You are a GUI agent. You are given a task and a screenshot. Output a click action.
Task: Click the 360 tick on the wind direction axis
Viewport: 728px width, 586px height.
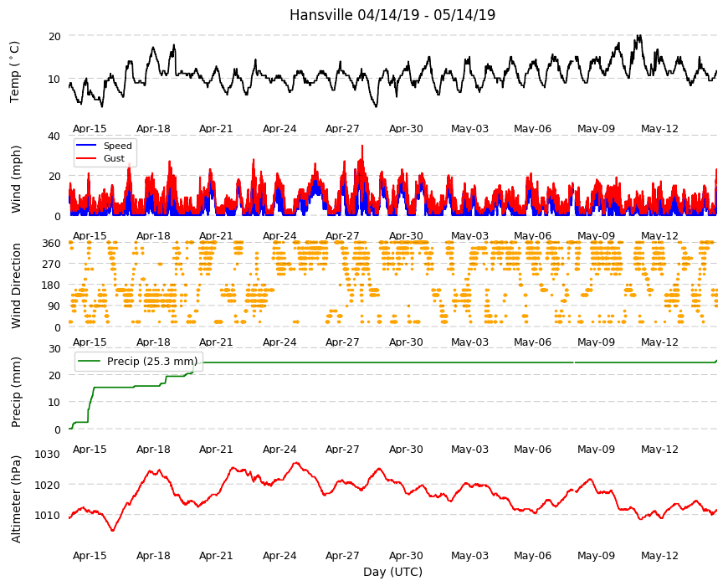click(52, 244)
